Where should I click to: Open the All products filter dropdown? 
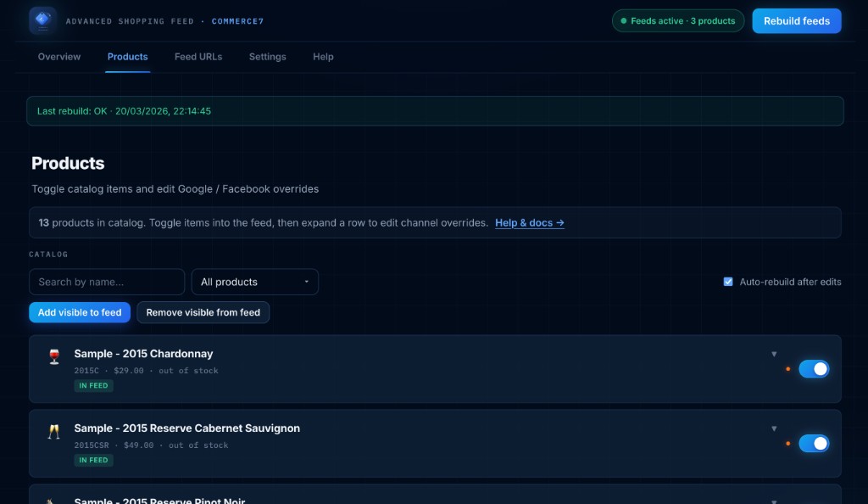pos(254,282)
